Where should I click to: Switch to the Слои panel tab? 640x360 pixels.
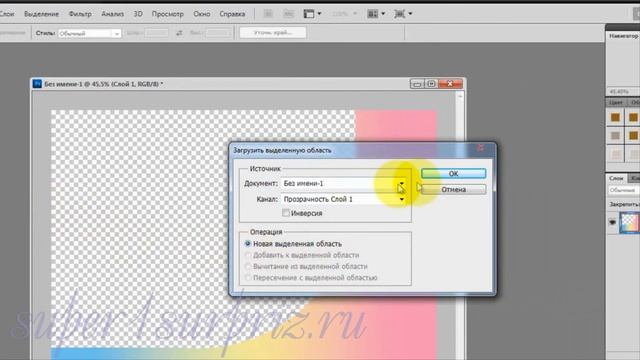point(616,178)
